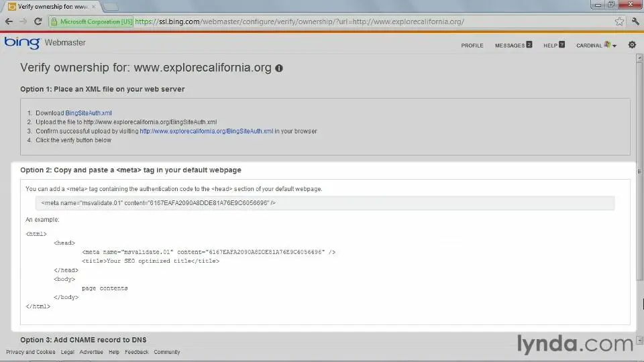Click the 'Upload the file to' step text
This screenshot has width=644, height=362.
coord(126,122)
